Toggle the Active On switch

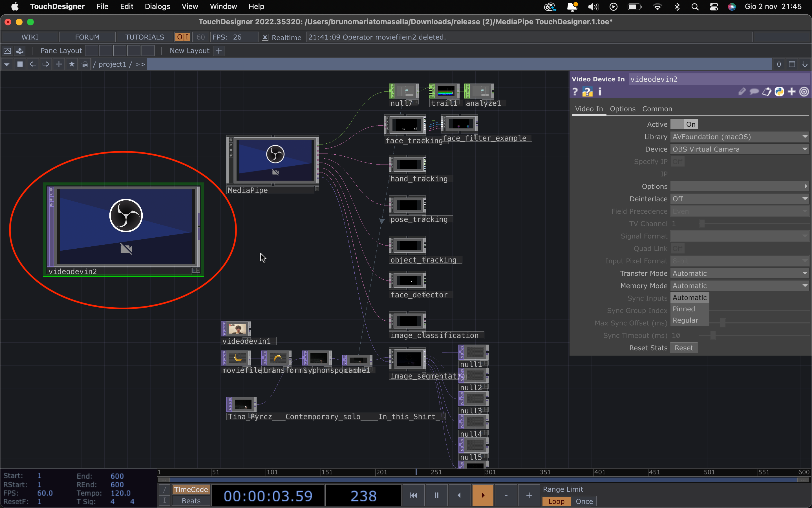tap(684, 124)
